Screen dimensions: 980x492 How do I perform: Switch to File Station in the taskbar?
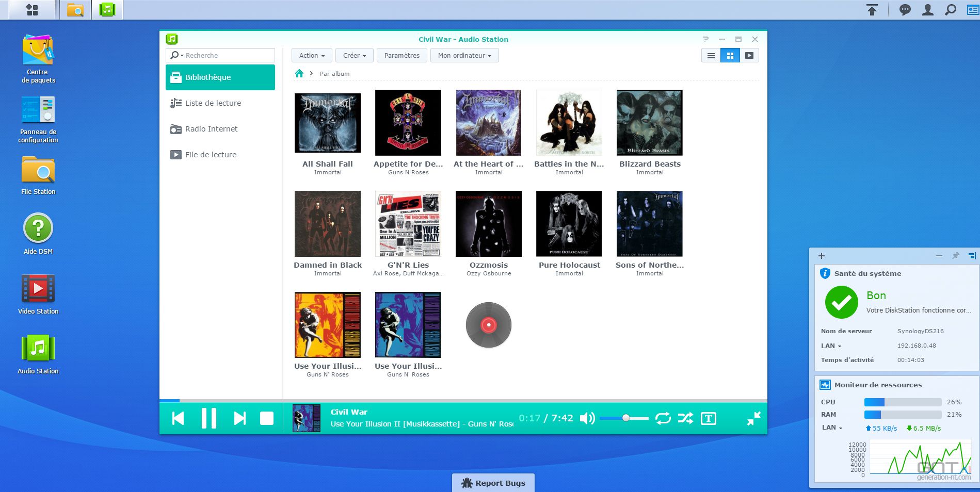tap(75, 10)
